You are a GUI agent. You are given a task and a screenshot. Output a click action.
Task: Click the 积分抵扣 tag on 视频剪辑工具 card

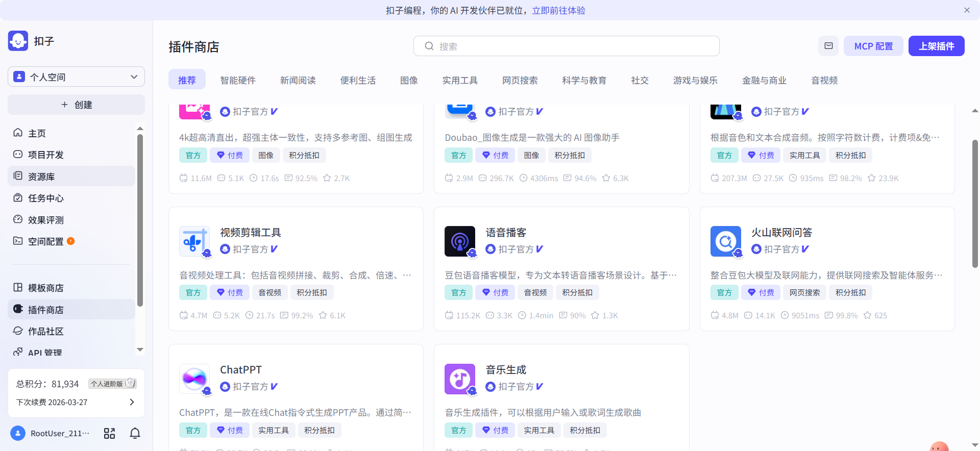[312, 292]
